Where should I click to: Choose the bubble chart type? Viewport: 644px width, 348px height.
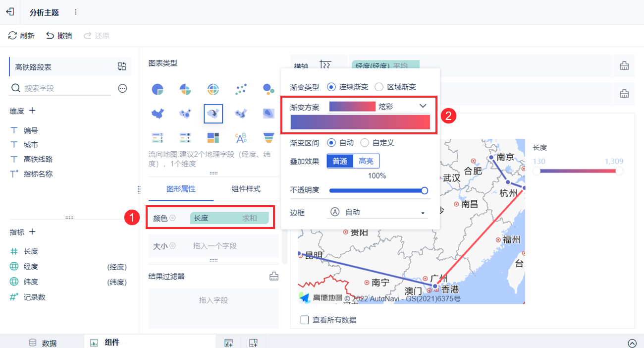point(268,89)
